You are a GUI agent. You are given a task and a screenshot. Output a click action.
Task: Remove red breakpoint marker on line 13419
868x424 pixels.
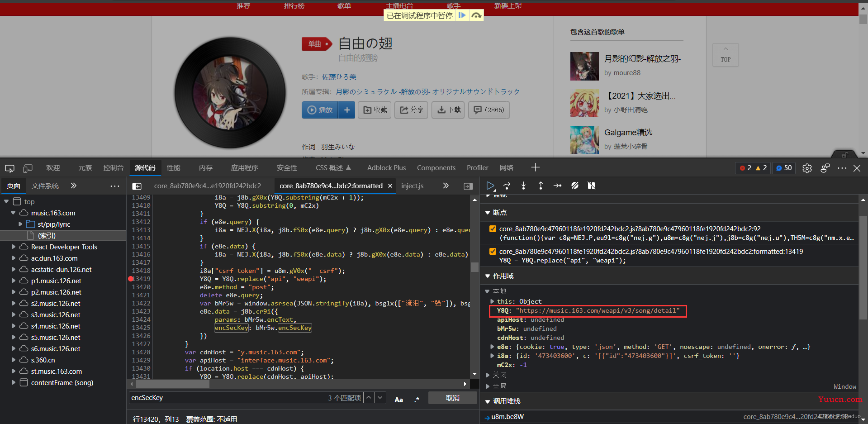point(131,279)
